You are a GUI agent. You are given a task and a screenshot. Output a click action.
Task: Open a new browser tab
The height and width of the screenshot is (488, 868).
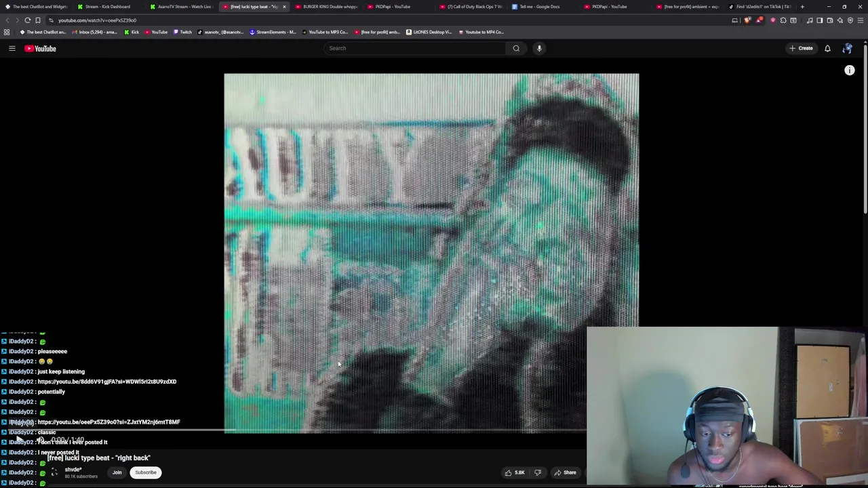[x=802, y=7]
